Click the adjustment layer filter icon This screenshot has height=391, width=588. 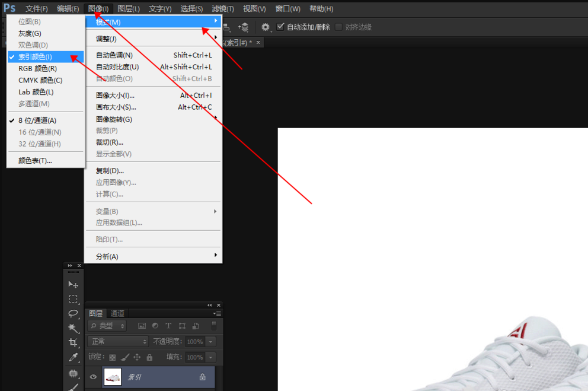pyautogui.click(x=155, y=326)
